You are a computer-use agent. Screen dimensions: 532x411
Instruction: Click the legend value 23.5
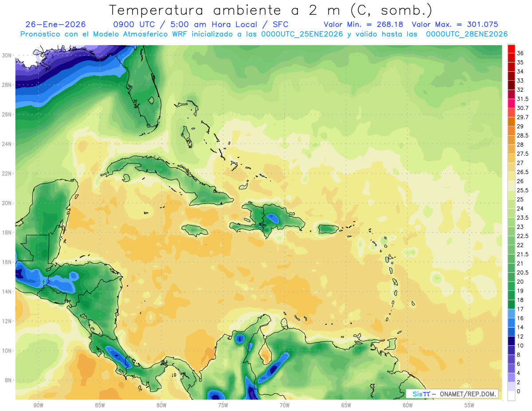coord(523,218)
